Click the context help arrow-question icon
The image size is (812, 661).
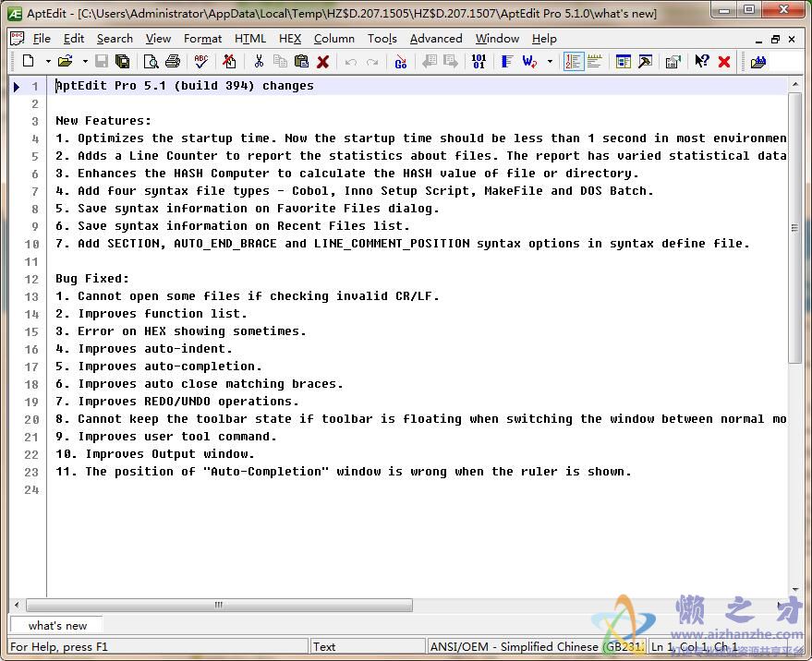click(x=702, y=62)
